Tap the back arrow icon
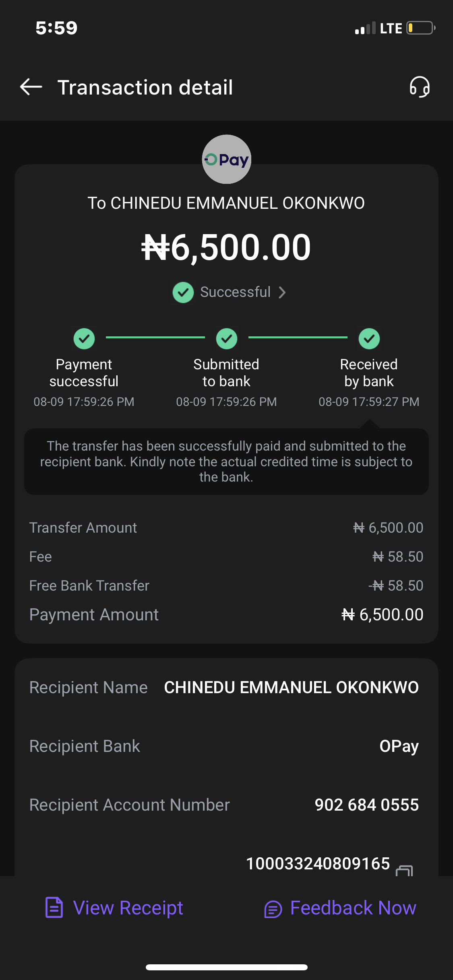Screen dimensions: 453x980 point(31,87)
